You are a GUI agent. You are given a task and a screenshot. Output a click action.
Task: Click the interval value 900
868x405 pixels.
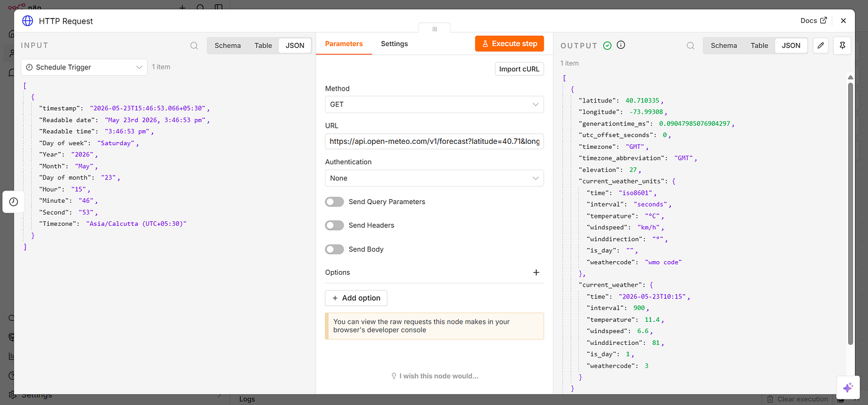point(639,308)
